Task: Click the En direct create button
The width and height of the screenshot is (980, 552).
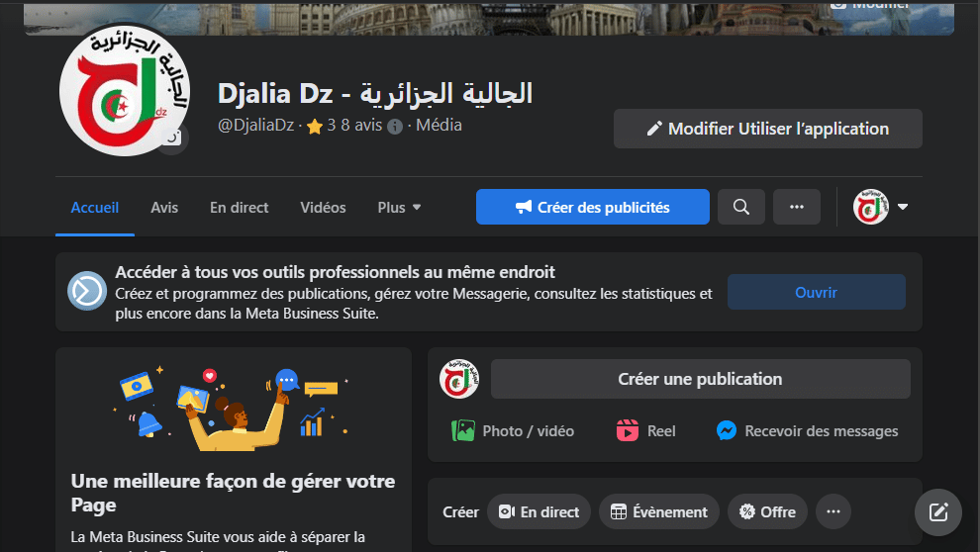Action: tap(539, 512)
